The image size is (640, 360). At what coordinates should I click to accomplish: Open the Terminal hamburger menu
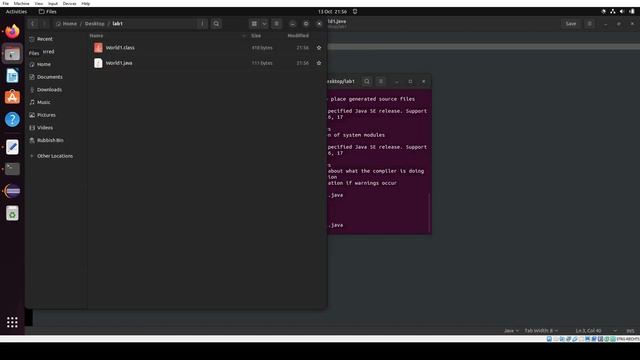click(381, 81)
